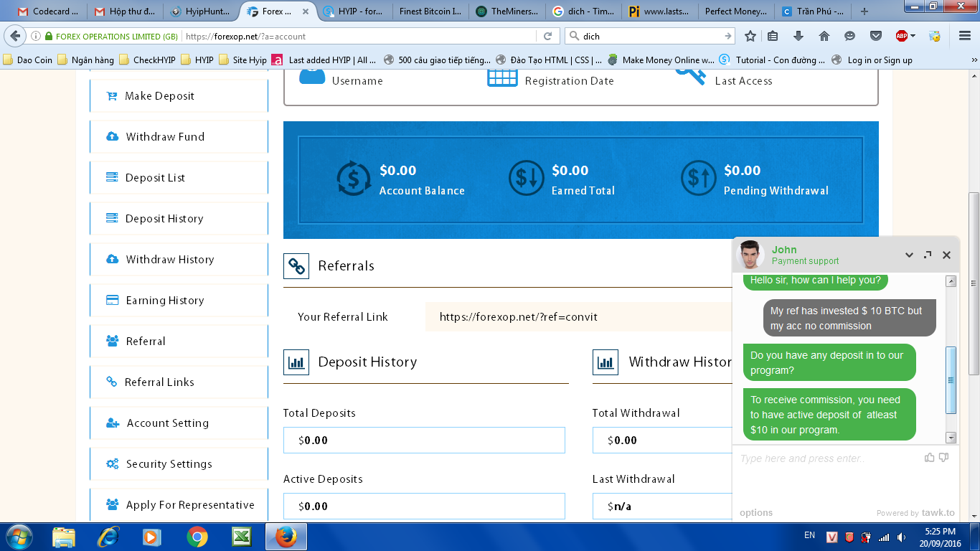Open Withdraw Fund in the sidebar

tap(179, 137)
